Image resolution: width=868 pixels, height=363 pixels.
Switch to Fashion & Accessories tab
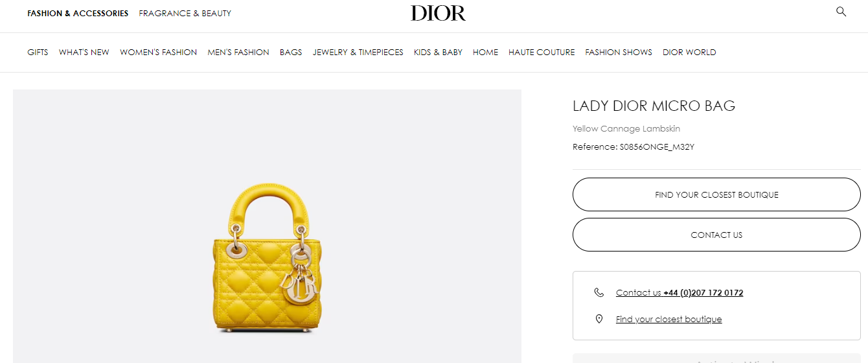(78, 14)
